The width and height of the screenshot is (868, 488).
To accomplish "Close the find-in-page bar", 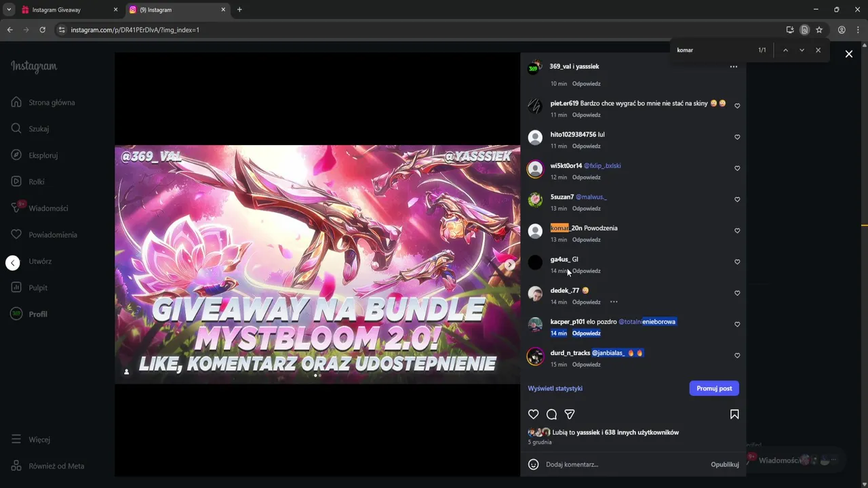I will [x=818, y=50].
